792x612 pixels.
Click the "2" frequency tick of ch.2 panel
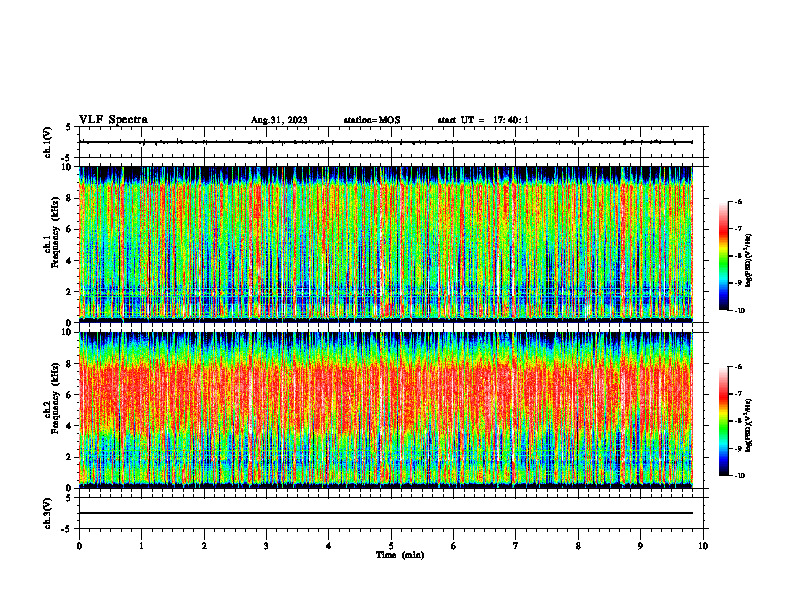tap(70, 457)
